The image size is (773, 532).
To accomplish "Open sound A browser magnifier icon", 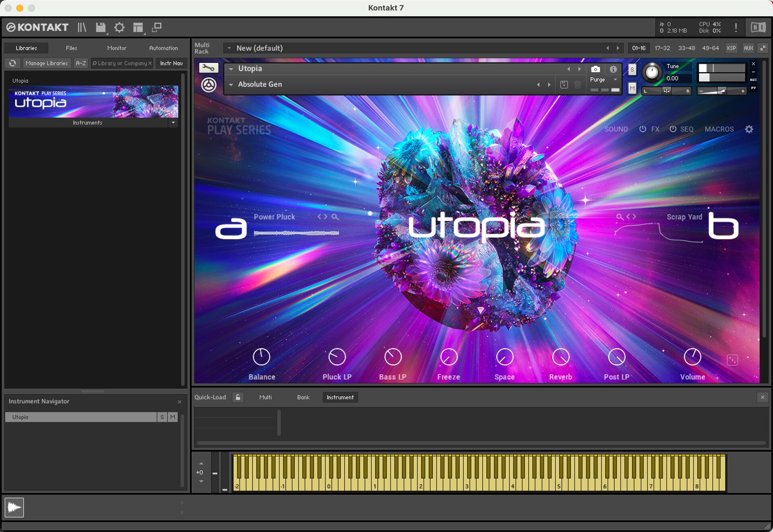I will coord(335,217).
